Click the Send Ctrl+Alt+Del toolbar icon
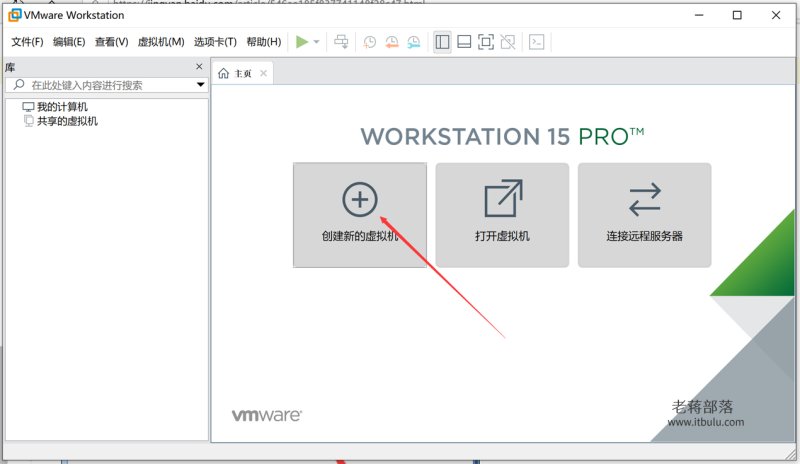 coord(341,42)
